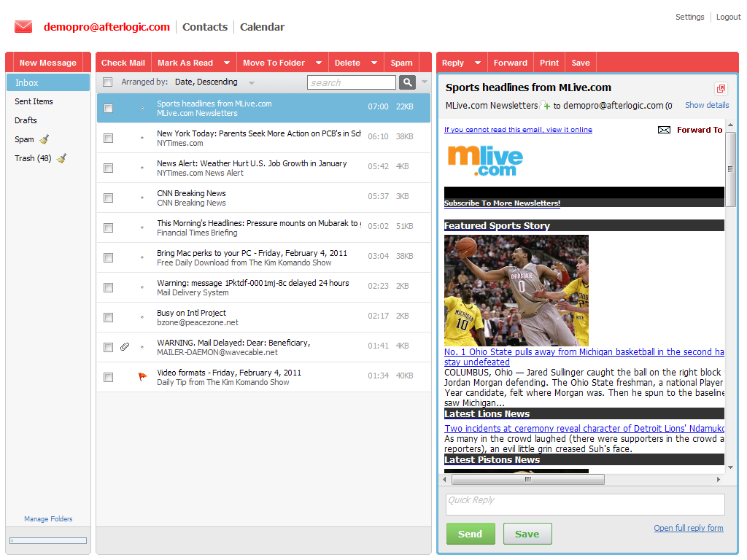Click red flag on Video formats message

click(143, 377)
